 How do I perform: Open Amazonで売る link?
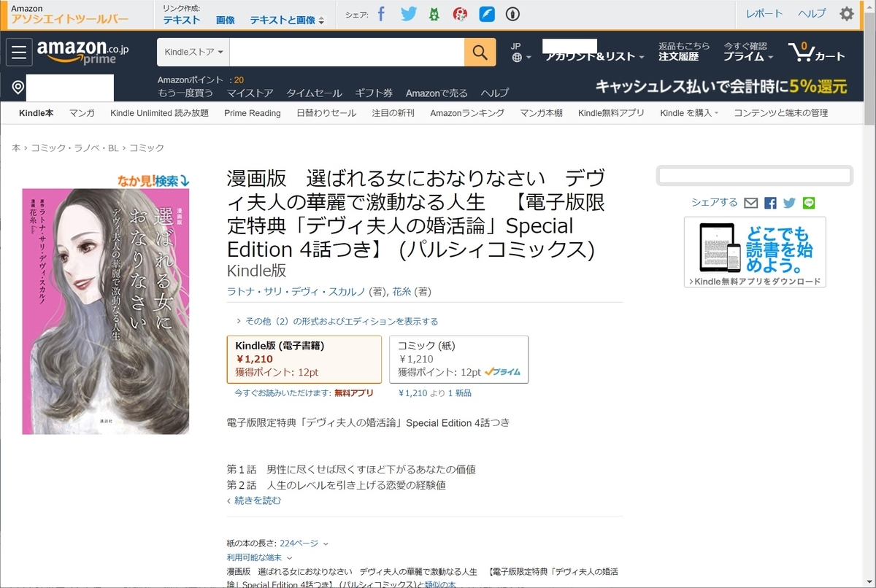(437, 93)
